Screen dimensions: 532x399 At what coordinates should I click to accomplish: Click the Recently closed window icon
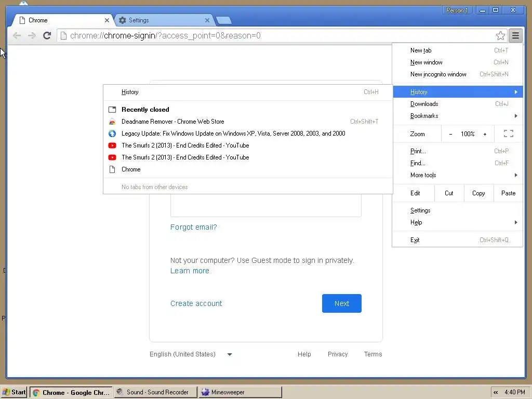[x=112, y=110]
